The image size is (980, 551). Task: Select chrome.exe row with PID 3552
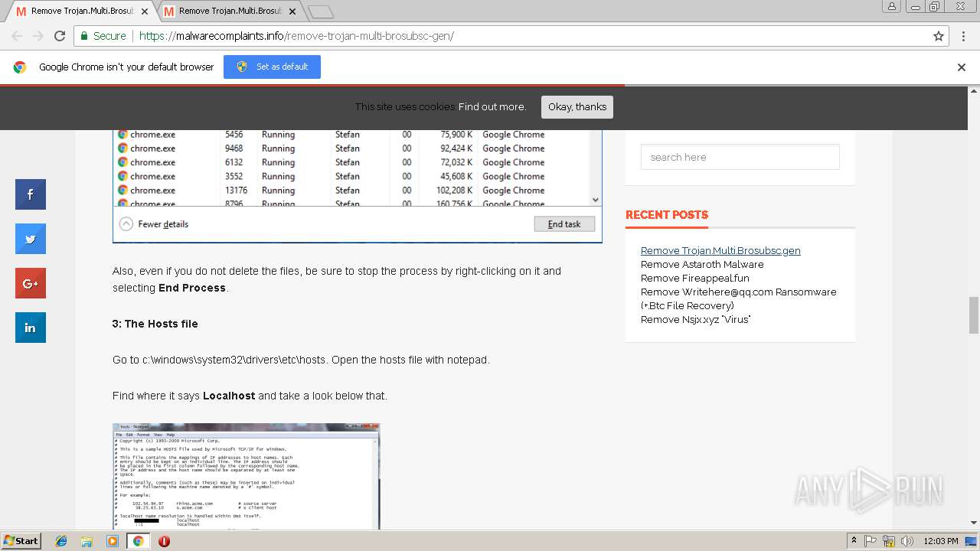tap(351, 176)
